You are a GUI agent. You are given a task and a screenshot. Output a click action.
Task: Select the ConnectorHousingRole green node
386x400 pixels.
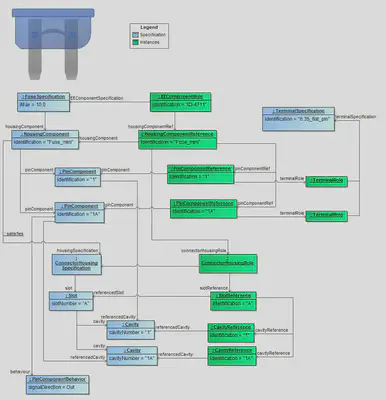(x=228, y=264)
